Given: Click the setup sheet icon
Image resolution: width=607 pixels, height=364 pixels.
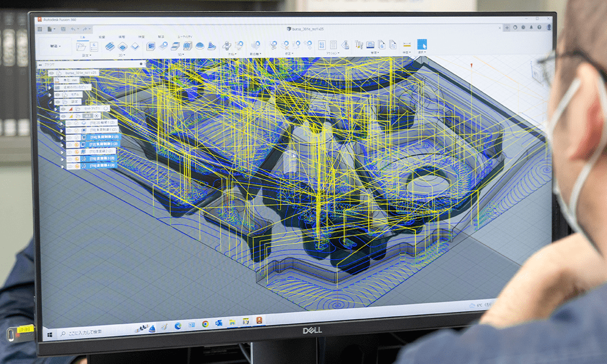Looking at the screenshot, I should click(x=333, y=45).
